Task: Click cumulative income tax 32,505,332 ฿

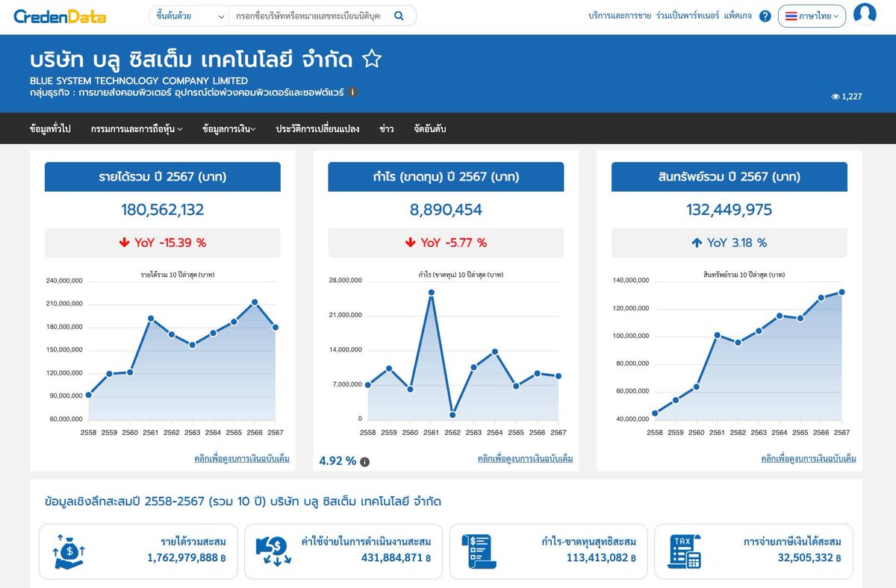Action: (809, 557)
